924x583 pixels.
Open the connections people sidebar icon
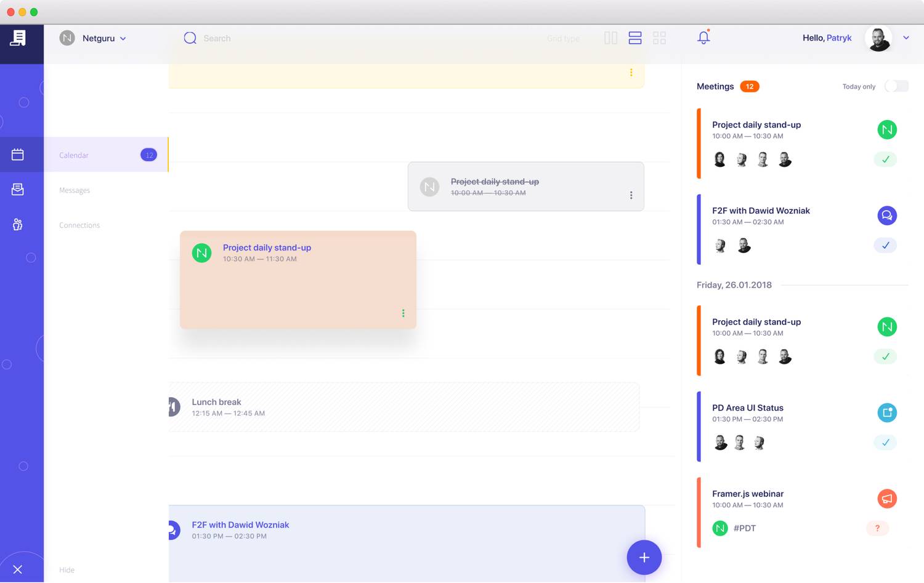click(x=18, y=225)
